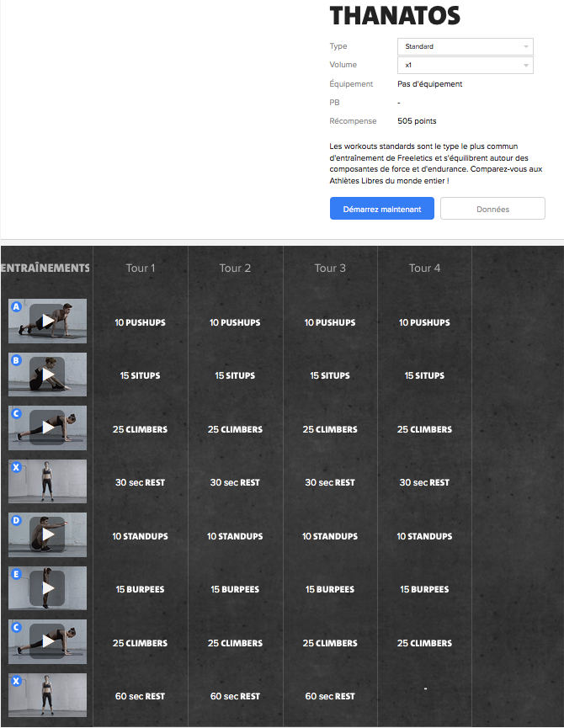
Task: Click 15 SITUPS in Tour 3
Action: click(x=330, y=375)
